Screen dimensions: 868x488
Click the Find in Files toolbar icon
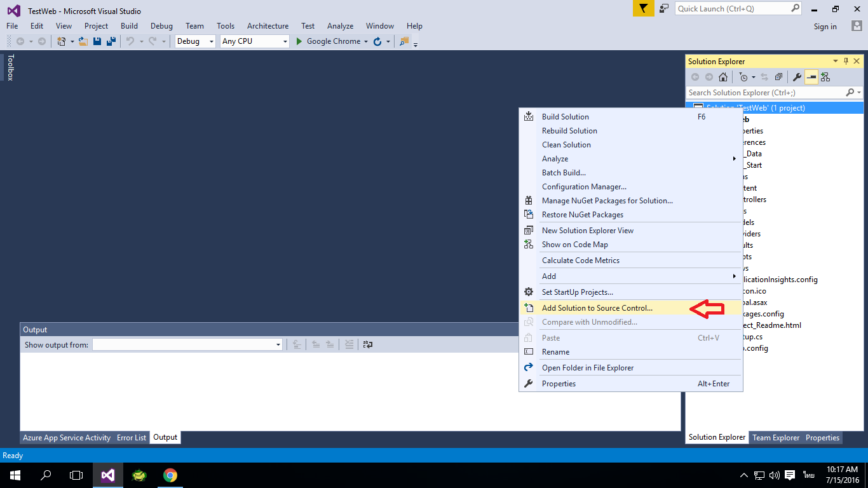pyautogui.click(x=404, y=41)
